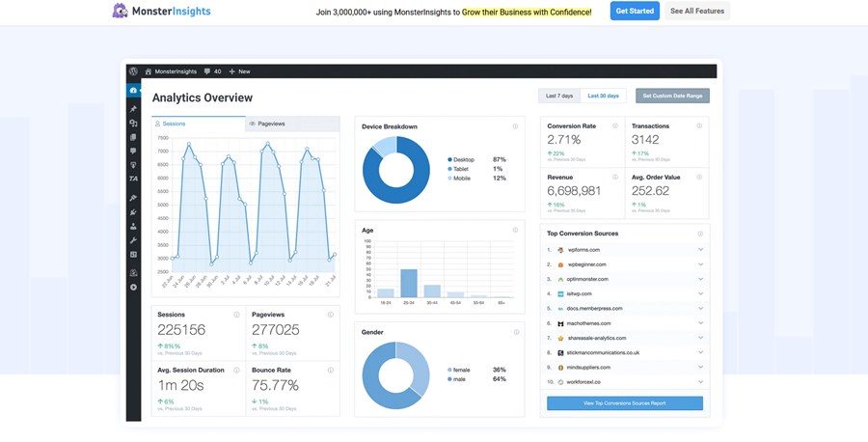Expand the wpforms.com row chevron
Screen dimensions: 868x442
pyautogui.click(x=701, y=250)
